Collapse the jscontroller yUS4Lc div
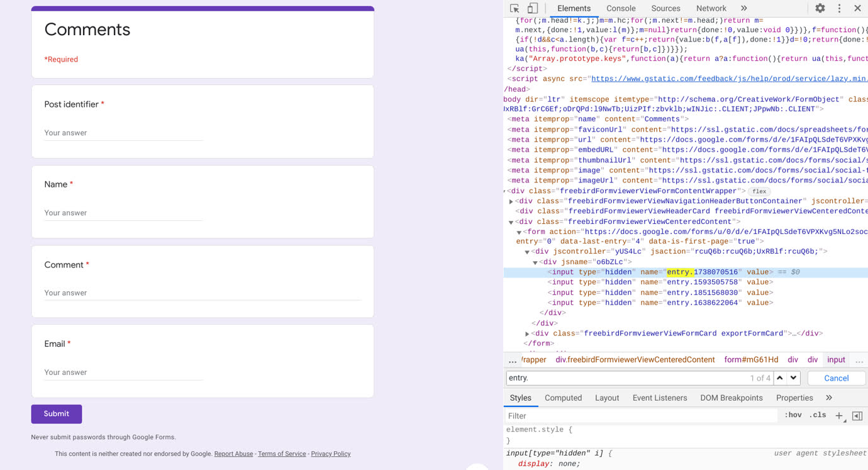 [x=527, y=252]
